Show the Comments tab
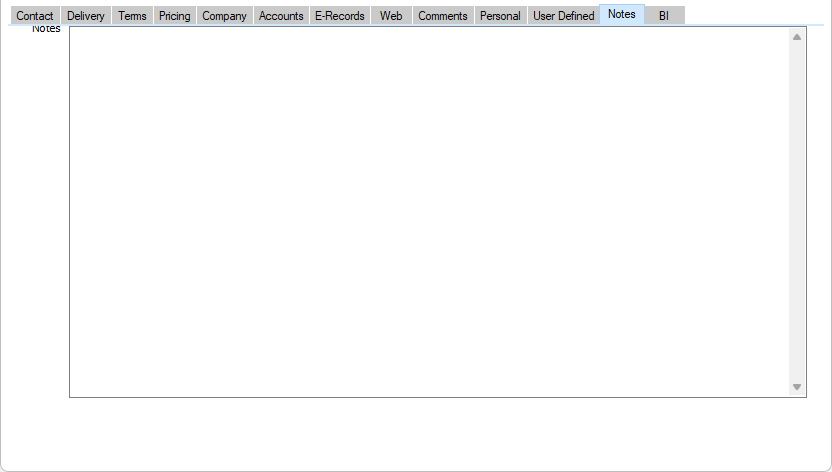 (443, 15)
